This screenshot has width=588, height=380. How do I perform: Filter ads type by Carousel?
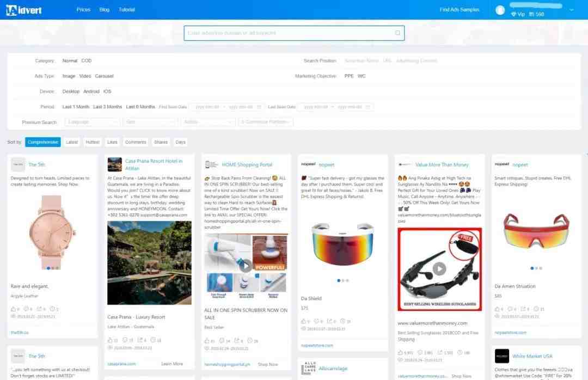click(x=104, y=76)
